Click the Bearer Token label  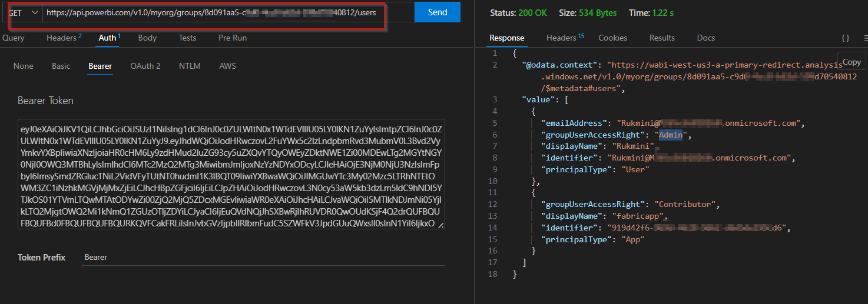(x=46, y=101)
